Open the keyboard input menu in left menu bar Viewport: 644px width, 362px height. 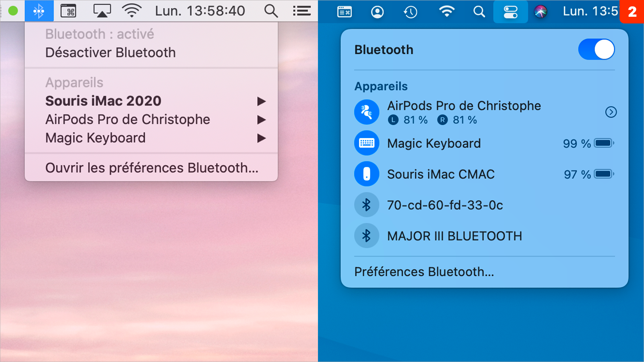tap(68, 11)
